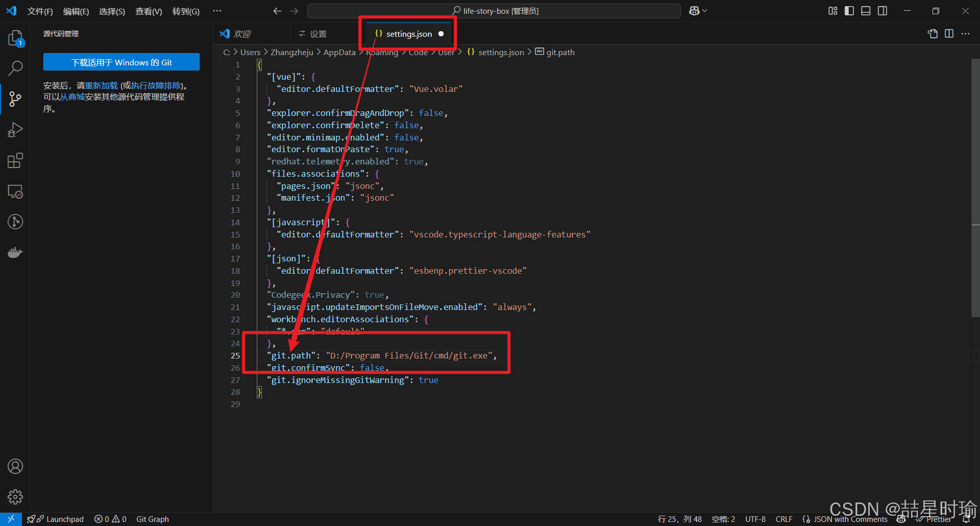Split the editor to the right
This screenshot has width=980, height=526.
pos(949,34)
